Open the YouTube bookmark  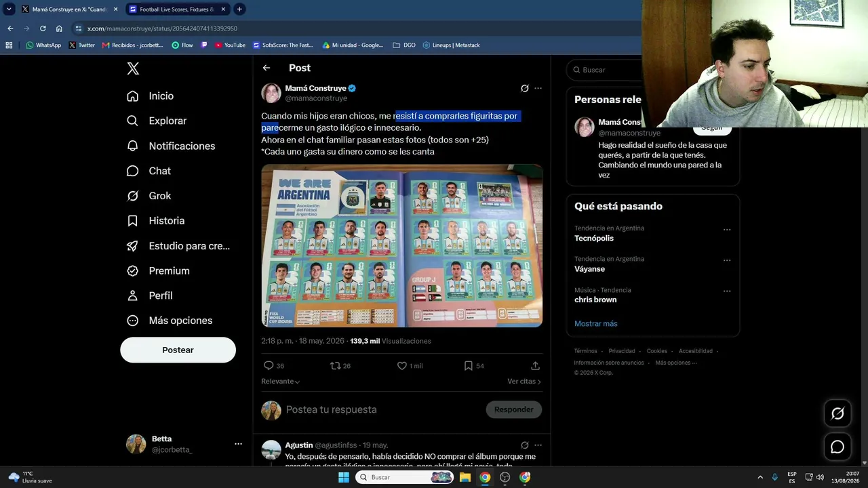(230, 45)
